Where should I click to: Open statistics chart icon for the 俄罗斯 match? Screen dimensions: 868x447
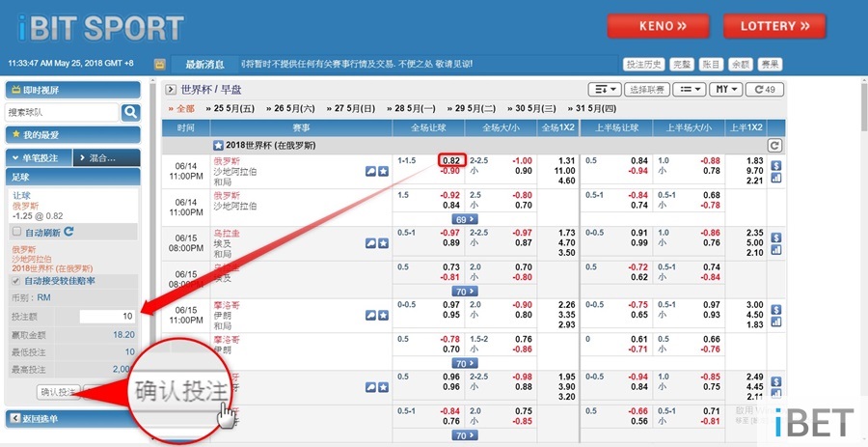pos(776,178)
